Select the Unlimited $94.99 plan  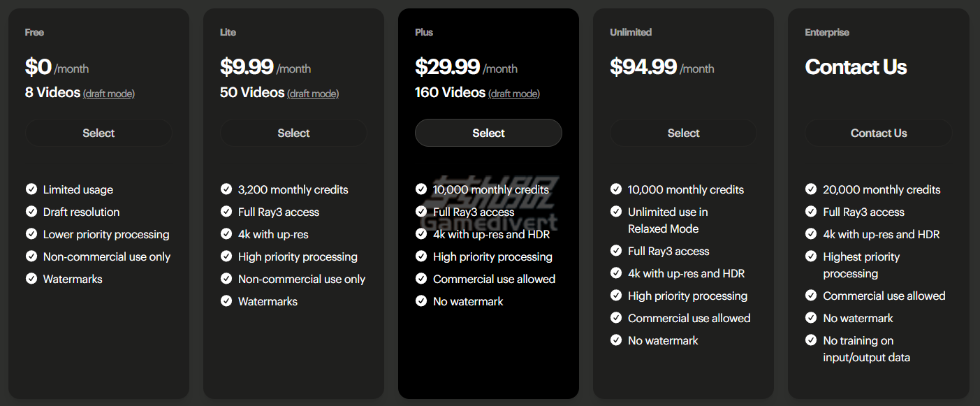pos(683,133)
